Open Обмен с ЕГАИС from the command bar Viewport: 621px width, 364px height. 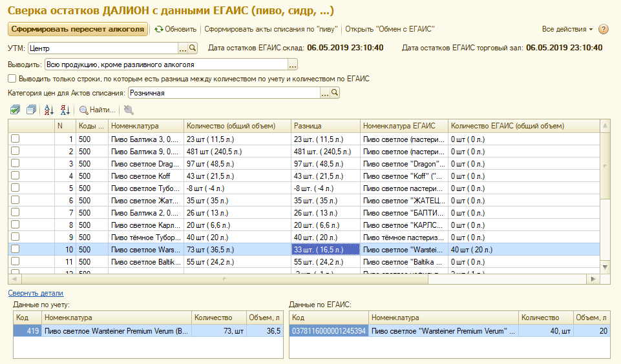(389, 29)
